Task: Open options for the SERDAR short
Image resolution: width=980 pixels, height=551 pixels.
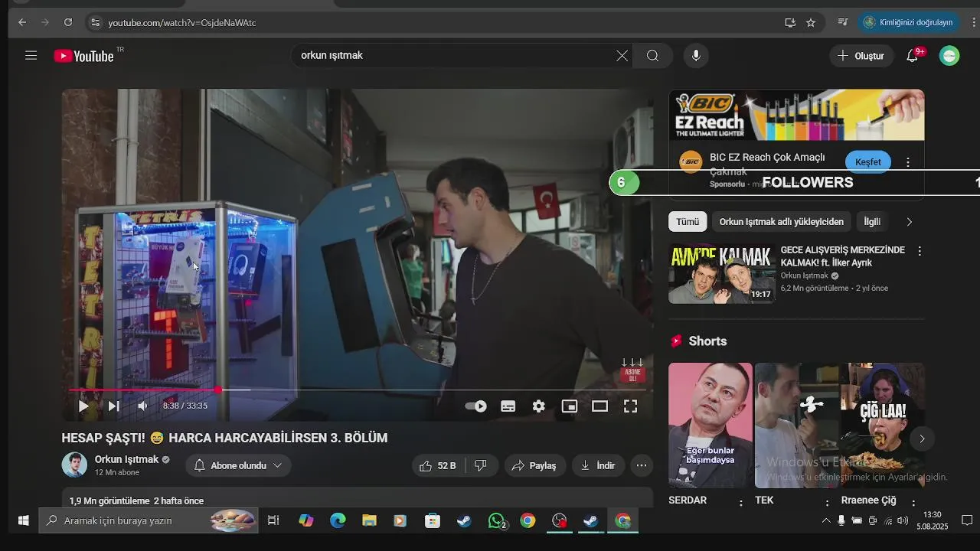Action: pyautogui.click(x=740, y=503)
